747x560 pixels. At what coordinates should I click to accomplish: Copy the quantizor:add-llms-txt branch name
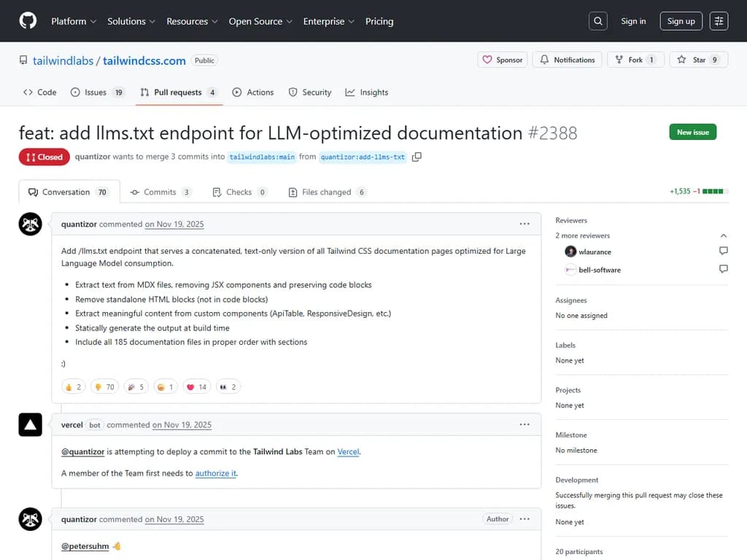[416, 156]
